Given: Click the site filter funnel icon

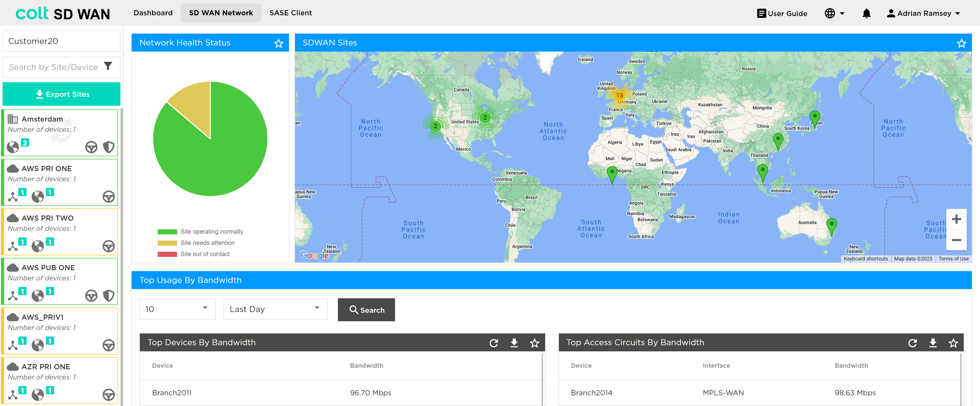Looking at the screenshot, I should [x=108, y=66].
